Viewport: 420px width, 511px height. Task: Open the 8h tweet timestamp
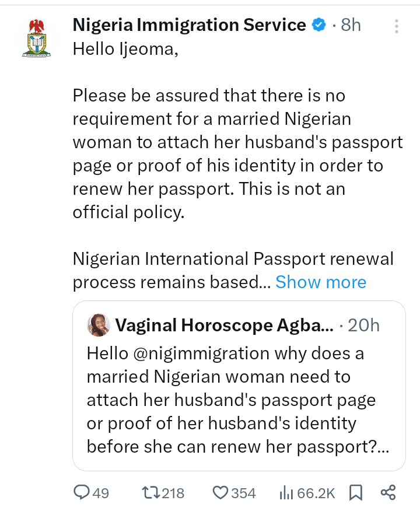(351, 25)
